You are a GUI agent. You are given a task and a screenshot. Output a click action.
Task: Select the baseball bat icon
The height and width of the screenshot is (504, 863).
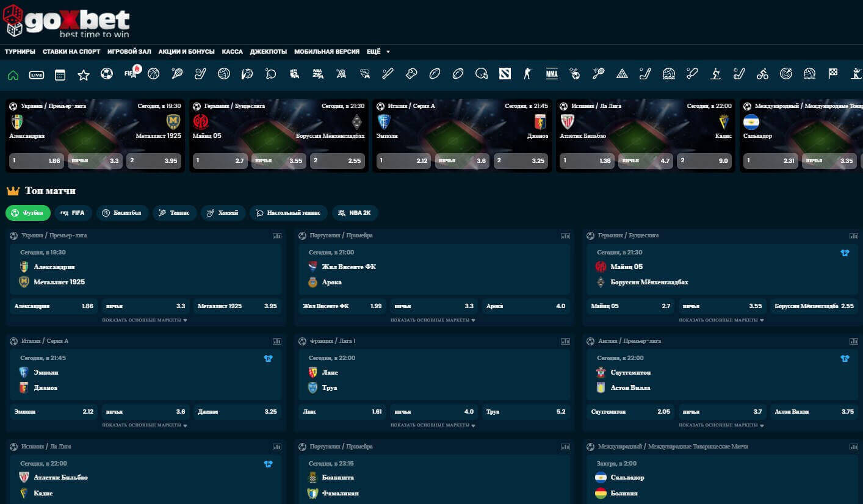[x=388, y=74]
